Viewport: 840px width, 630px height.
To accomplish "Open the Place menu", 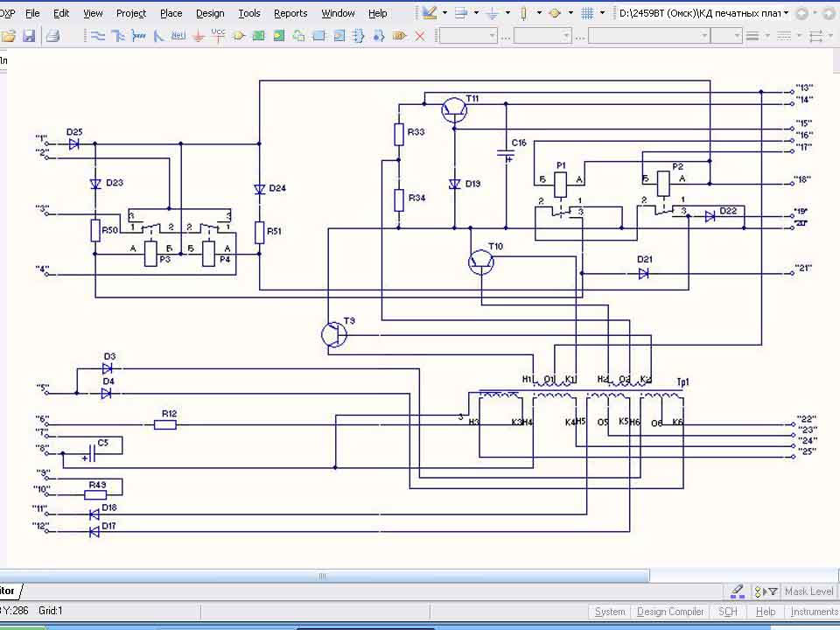I will tap(171, 13).
